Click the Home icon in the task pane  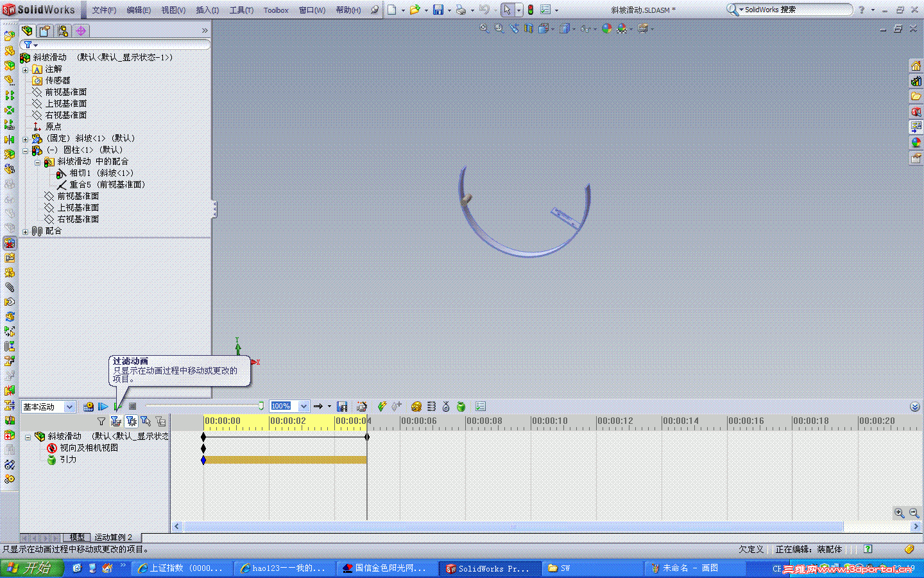coord(916,66)
